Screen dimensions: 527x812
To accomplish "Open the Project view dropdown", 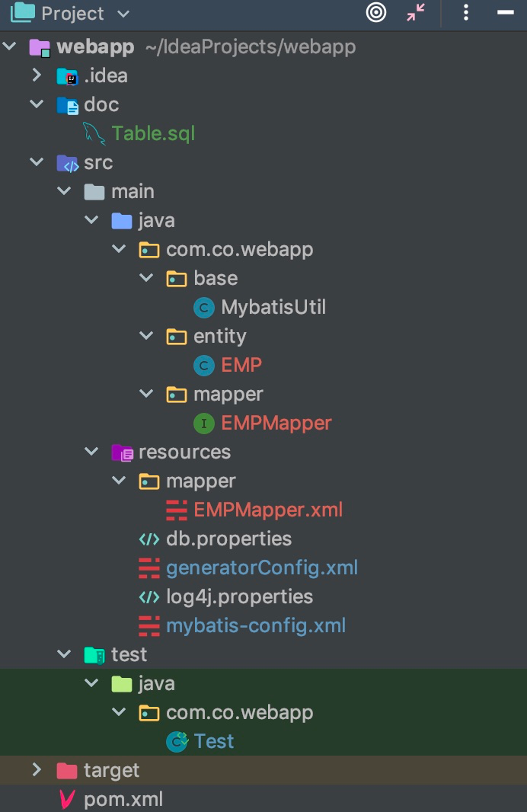I will coord(123,14).
